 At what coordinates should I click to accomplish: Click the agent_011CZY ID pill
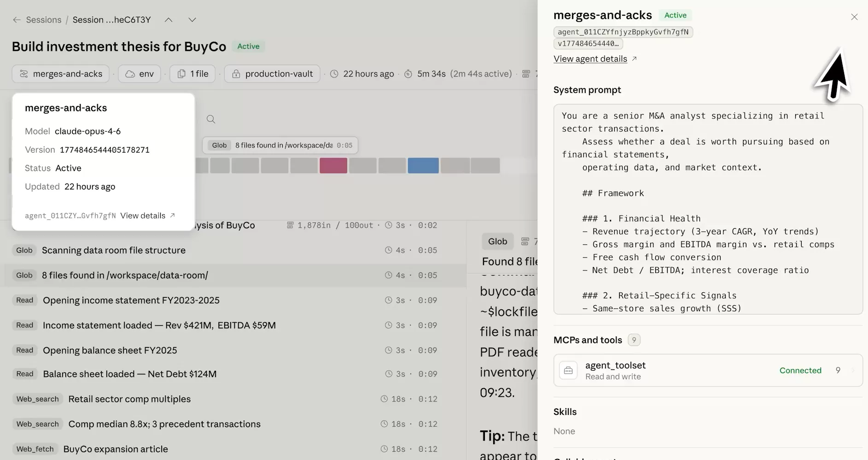coord(623,32)
